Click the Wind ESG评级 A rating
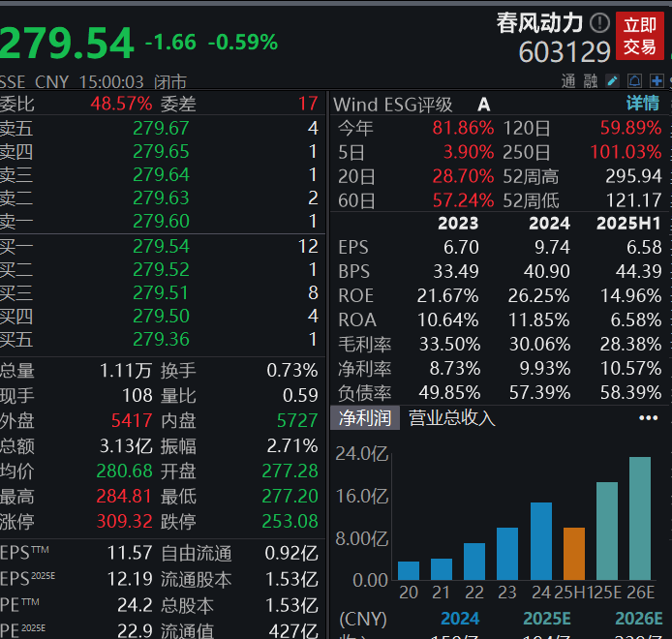The image size is (672, 639). click(x=483, y=105)
